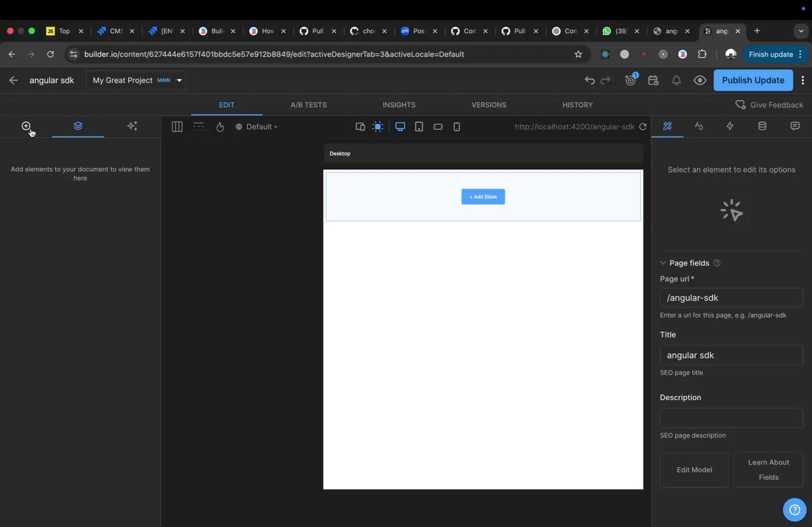Screen dimensions: 812x527
Task: Reload the localhost preview URL
Action: 643,127
